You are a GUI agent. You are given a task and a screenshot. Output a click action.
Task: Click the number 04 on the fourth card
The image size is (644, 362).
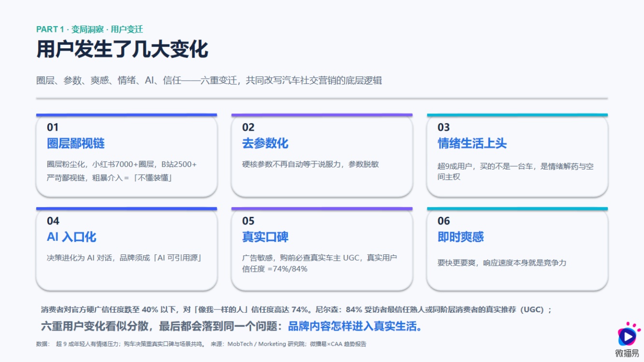(53, 221)
